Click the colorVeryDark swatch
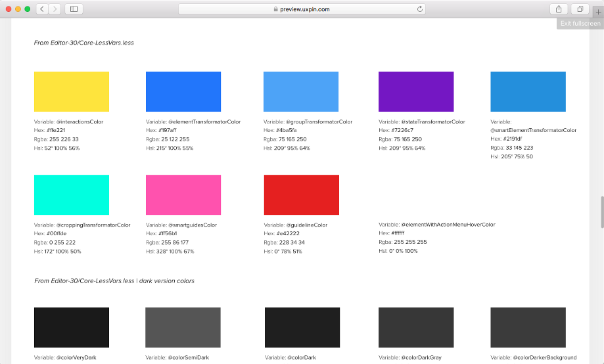This screenshot has height=364, width=604. click(x=71, y=327)
